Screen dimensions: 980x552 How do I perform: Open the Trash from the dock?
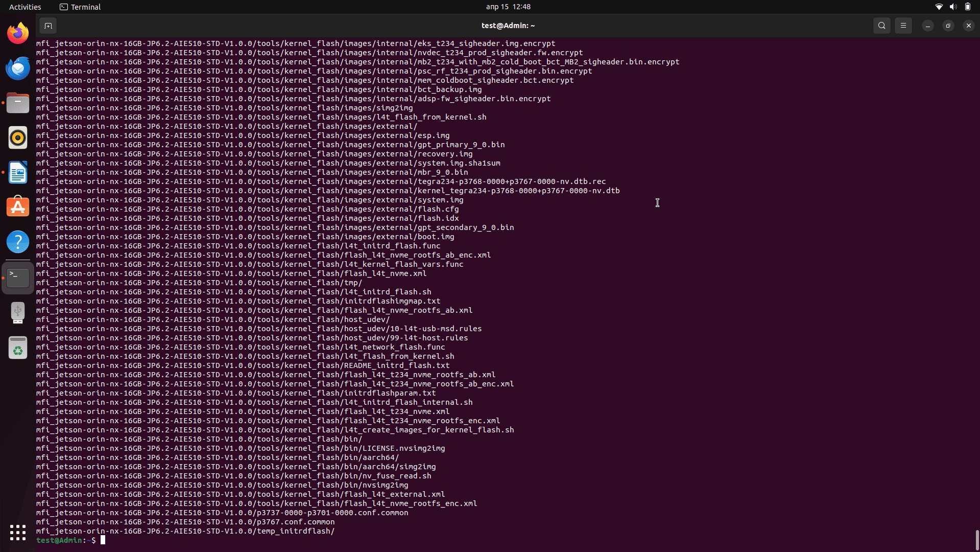pos(18,348)
